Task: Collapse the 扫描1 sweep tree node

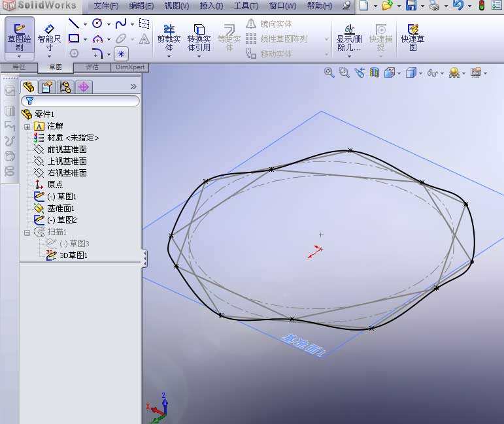Action: pyautogui.click(x=27, y=233)
